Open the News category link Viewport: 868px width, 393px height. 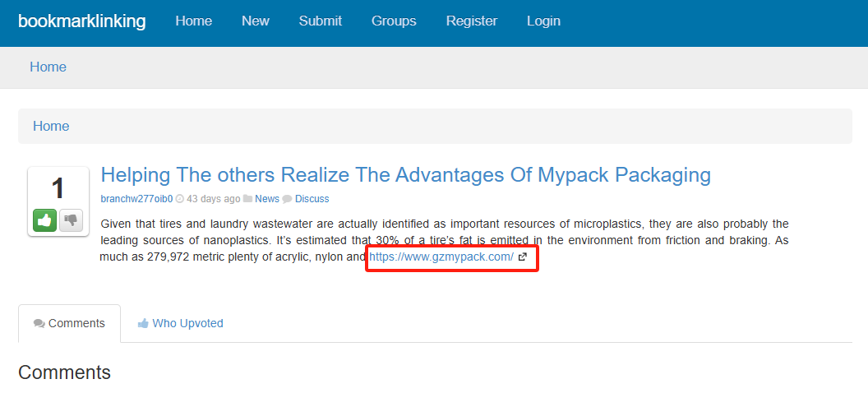[267, 199]
